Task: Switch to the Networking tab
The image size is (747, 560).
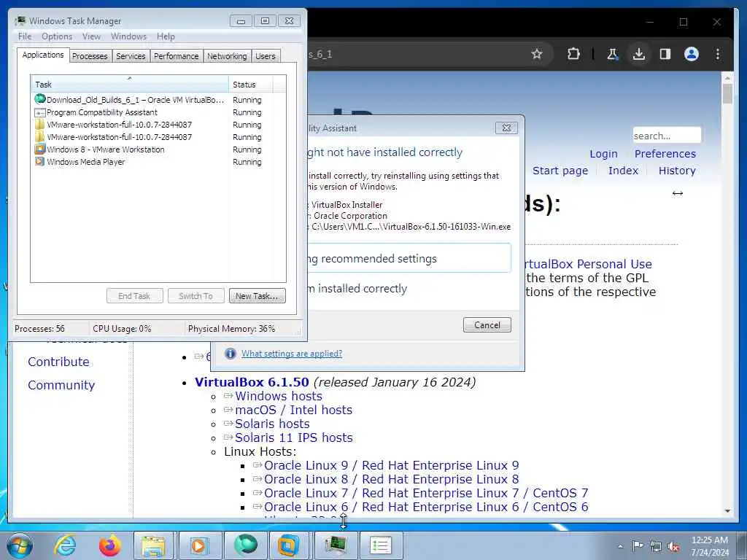Action: pos(227,56)
